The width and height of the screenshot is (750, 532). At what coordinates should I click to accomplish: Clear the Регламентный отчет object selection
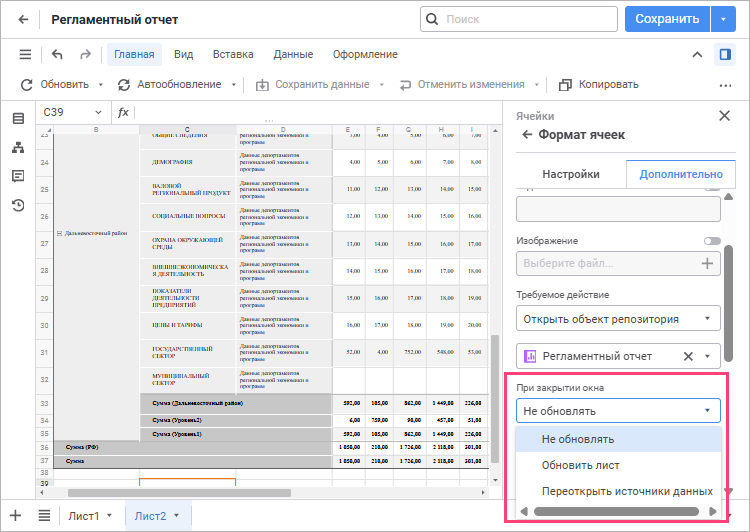click(688, 356)
